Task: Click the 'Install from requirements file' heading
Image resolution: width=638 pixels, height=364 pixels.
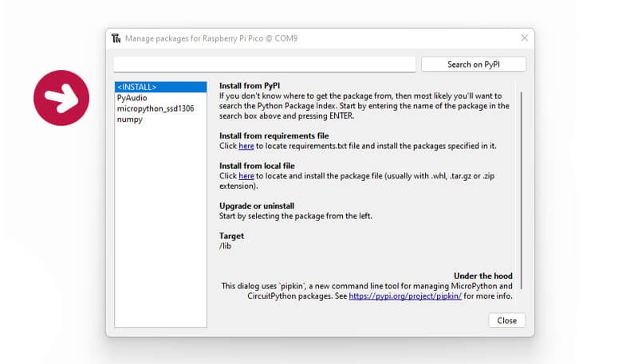Action: 274,135
